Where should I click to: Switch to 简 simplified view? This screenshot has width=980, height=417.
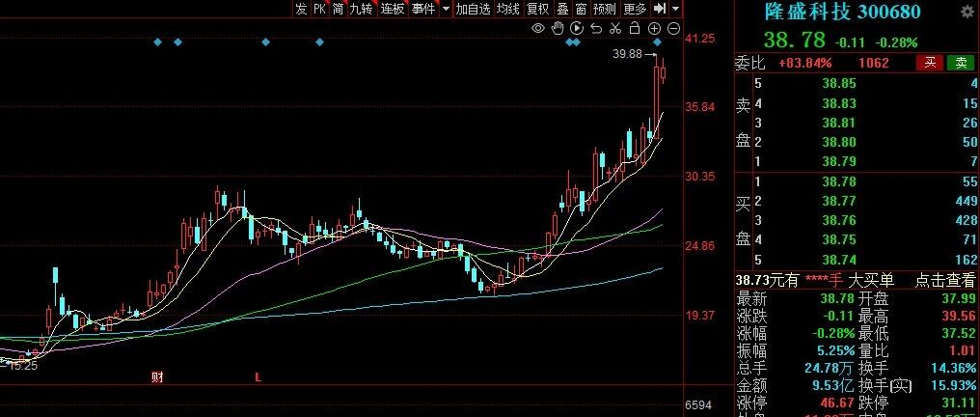click(339, 9)
